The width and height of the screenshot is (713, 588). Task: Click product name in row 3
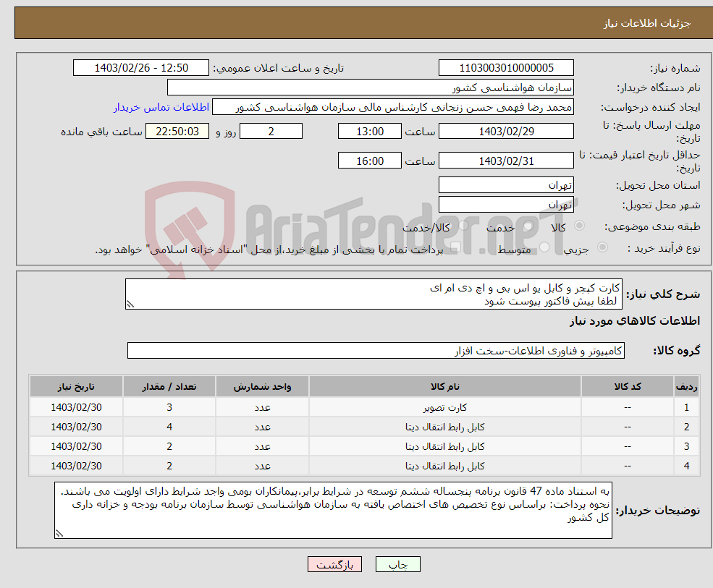click(x=445, y=447)
